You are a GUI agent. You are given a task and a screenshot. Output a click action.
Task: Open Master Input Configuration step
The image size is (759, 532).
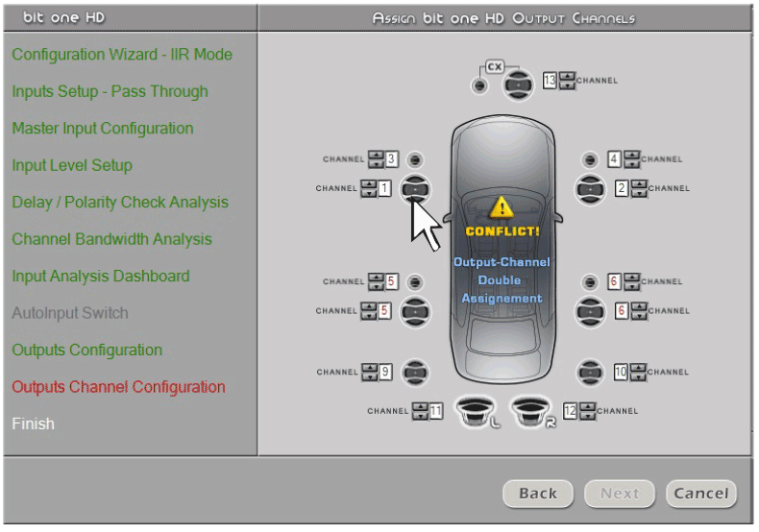tap(103, 128)
